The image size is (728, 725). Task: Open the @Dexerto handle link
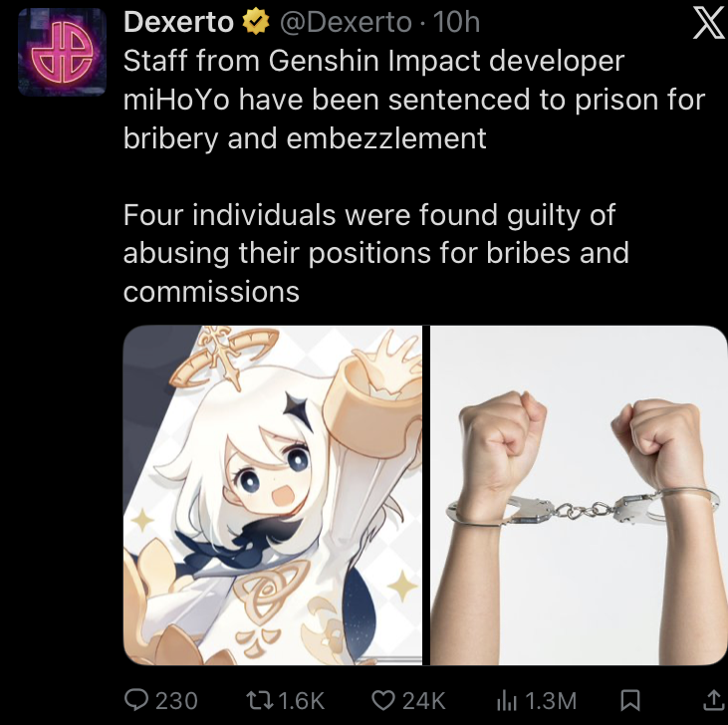(x=346, y=22)
